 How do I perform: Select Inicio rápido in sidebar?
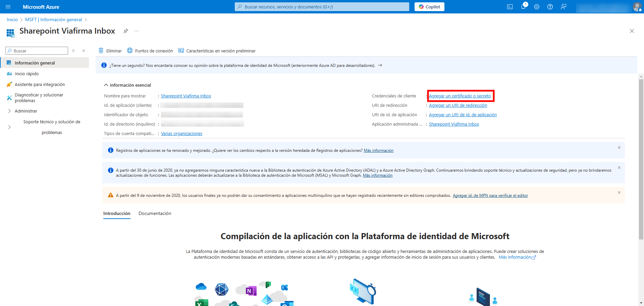point(27,74)
